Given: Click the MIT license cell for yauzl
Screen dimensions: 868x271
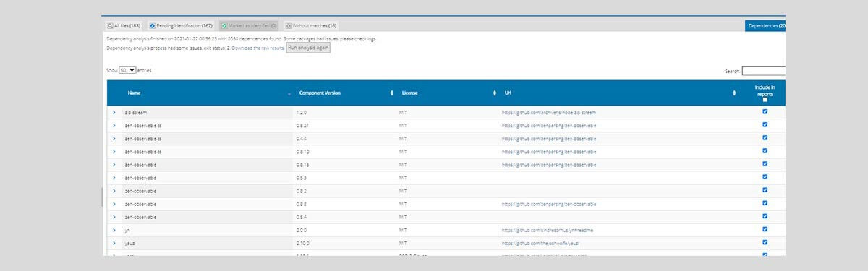Looking at the screenshot, I should tap(403, 244).
